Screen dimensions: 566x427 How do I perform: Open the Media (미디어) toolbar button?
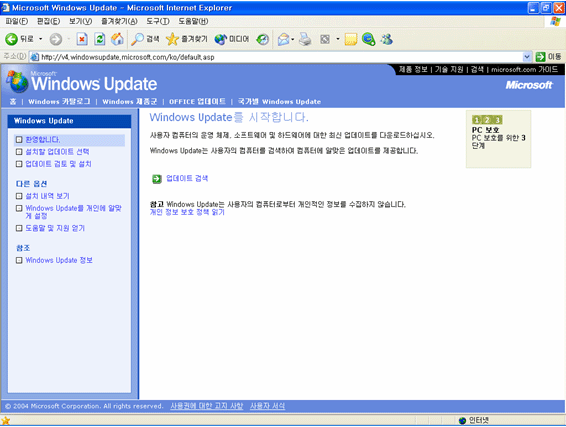tap(231, 39)
